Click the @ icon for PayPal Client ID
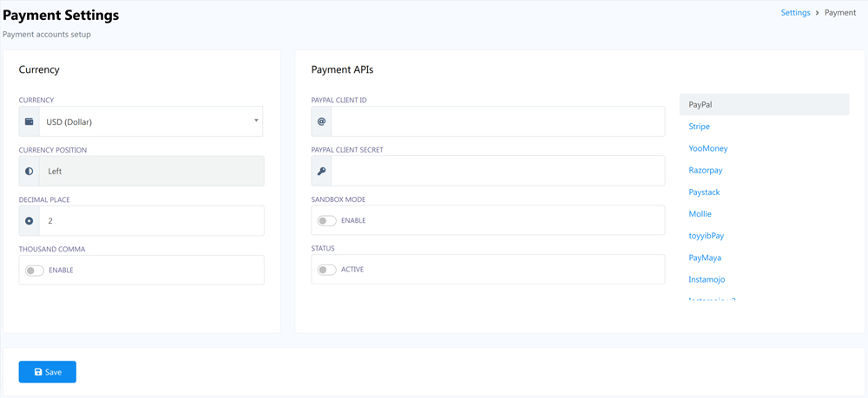This screenshot has height=398, width=868. tap(321, 121)
